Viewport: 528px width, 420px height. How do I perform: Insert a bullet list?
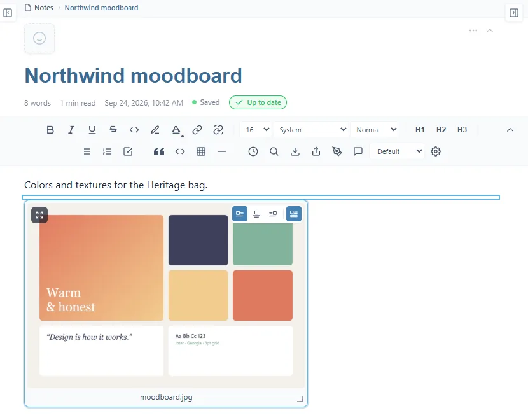(x=87, y=151)
